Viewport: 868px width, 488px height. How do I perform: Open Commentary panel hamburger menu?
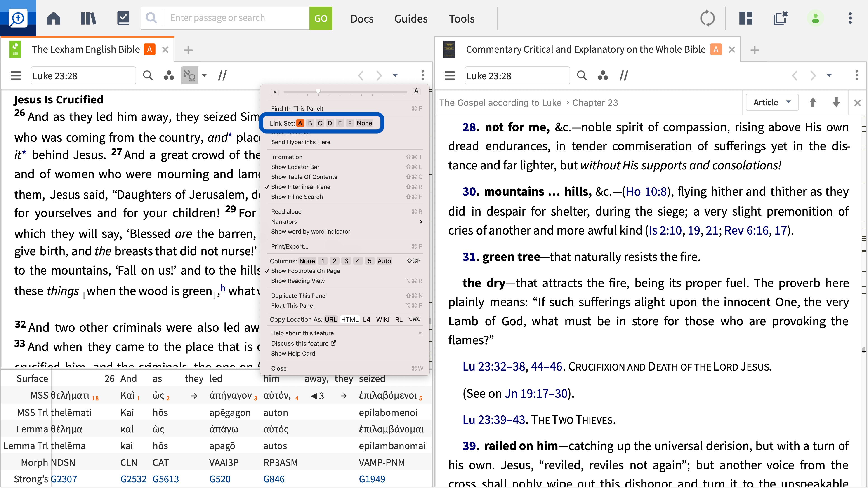pos(450,75)
